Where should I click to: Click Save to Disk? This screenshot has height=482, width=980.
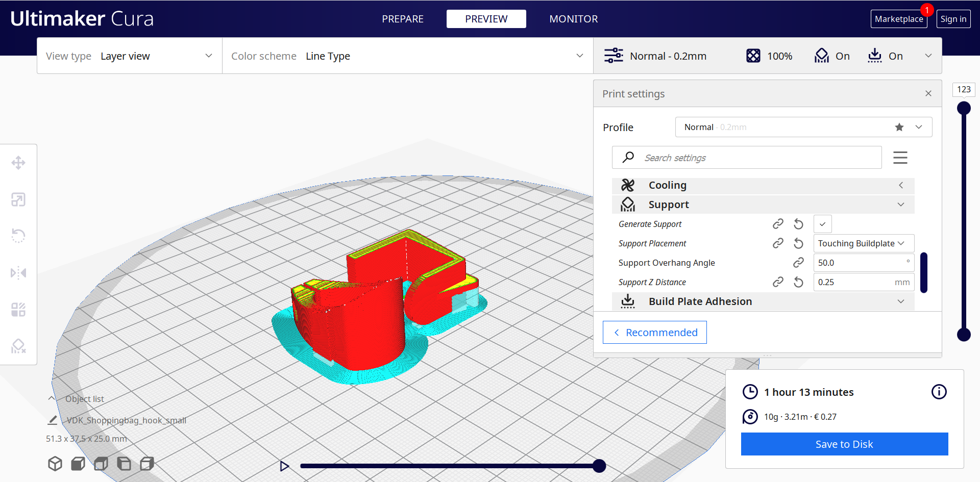844,444
